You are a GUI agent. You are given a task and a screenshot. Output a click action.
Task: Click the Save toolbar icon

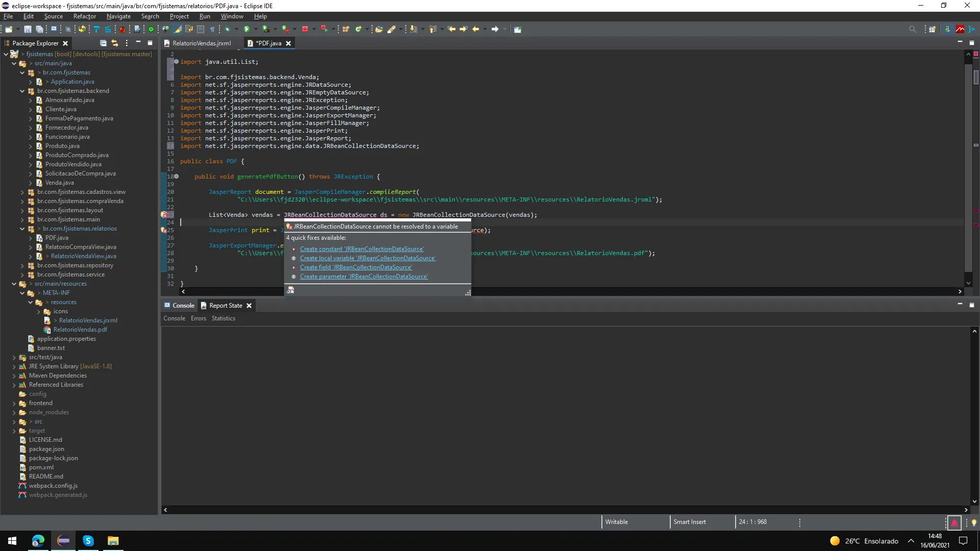tap(28, 29)
